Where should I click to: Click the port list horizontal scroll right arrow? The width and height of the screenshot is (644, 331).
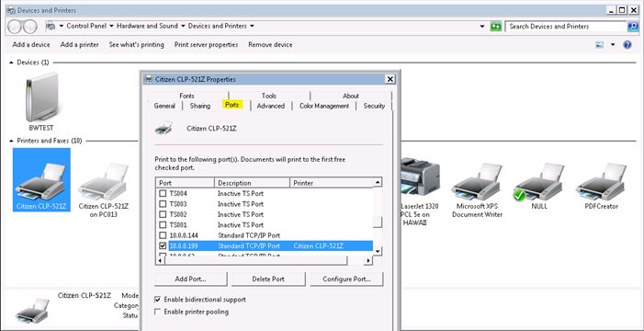[x=368, y=261]
